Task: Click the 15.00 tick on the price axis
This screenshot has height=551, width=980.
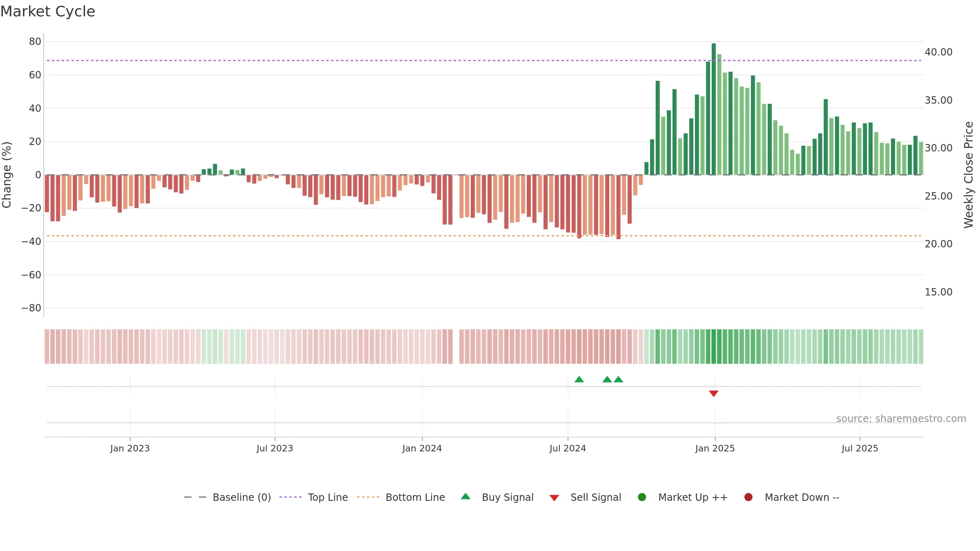Action: (938, 292)
